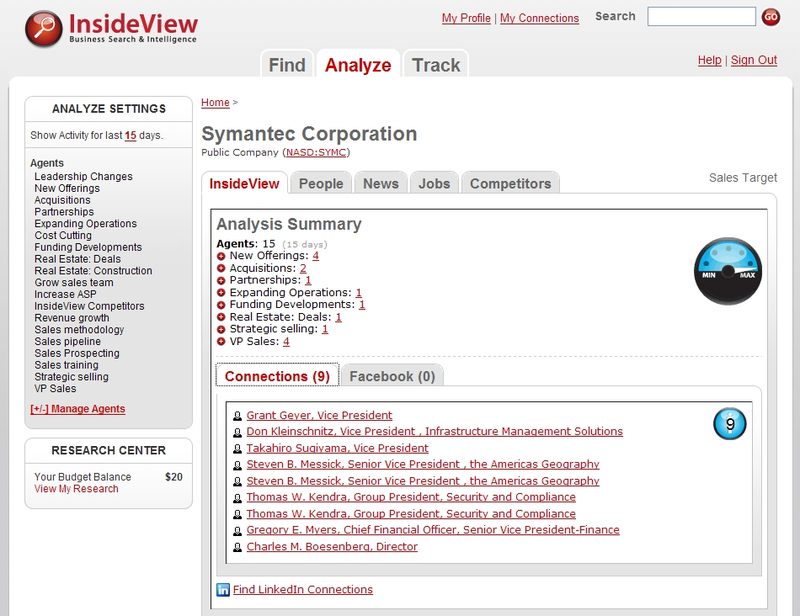Select Real Estate: Construction agent
Viewport: 800px width, 616px height.
(93, 271)
